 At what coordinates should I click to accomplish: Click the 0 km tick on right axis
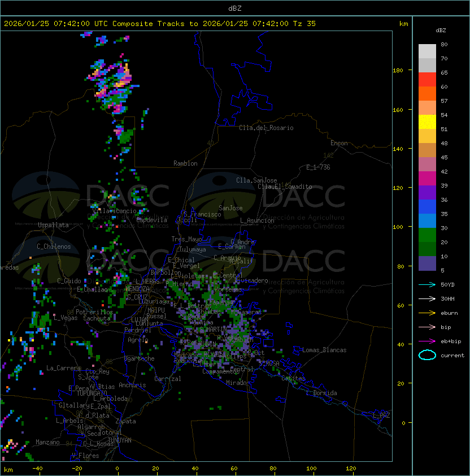[x=403, y=423]
